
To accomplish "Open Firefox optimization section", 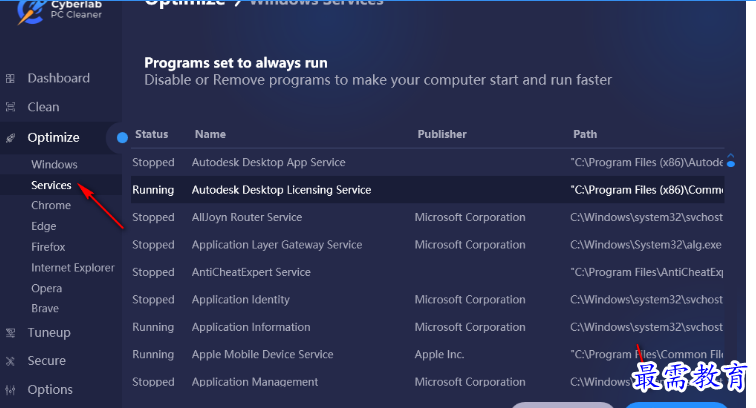I will click(48, 247).
